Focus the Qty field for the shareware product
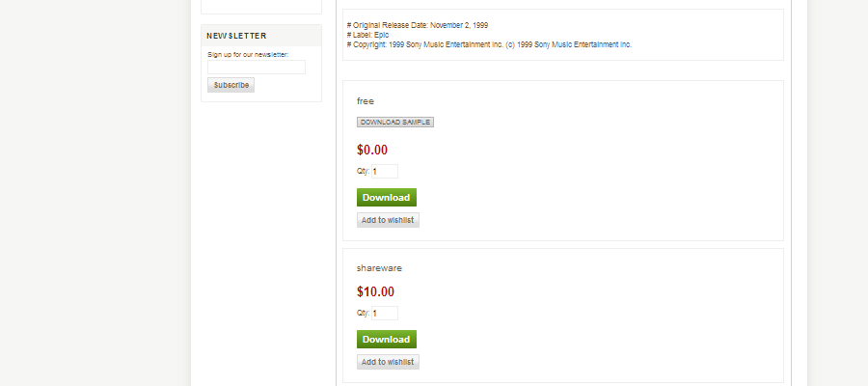The height and width of the screenshot is (386, 868). coord(385,314)
